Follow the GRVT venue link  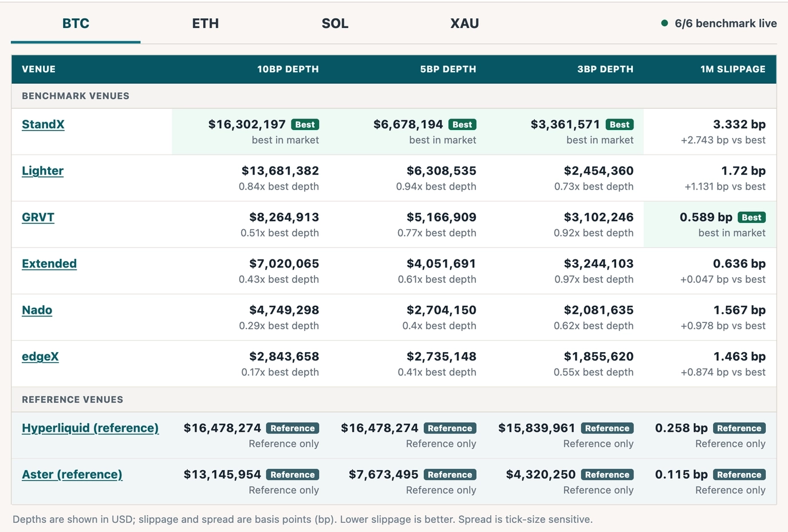click(38, 217)
